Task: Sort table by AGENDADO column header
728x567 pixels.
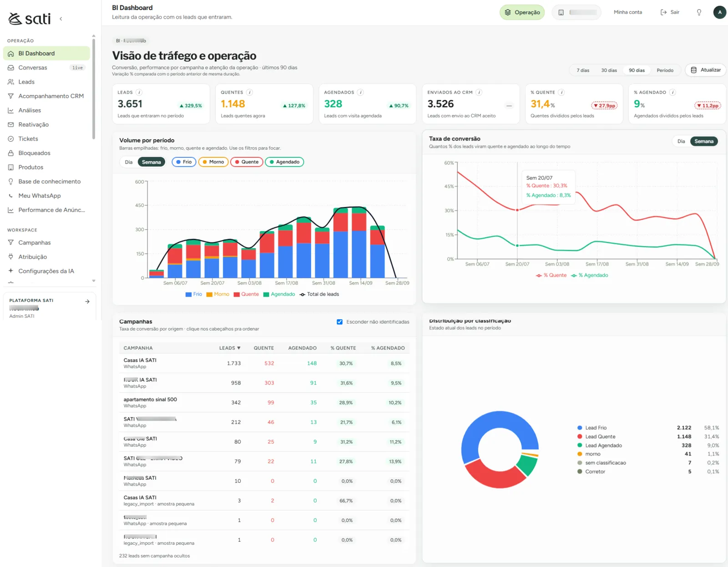Action: click(302, 348)
